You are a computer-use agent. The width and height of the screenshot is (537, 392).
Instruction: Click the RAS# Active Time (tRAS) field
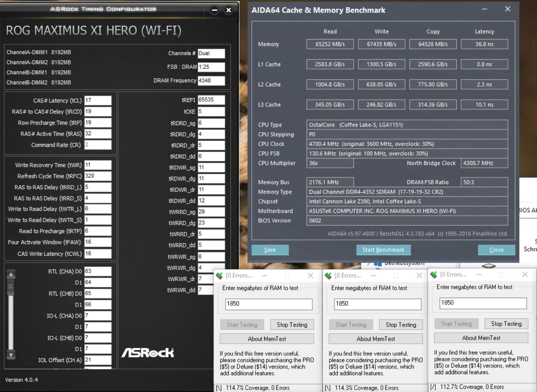click(98, 134)
